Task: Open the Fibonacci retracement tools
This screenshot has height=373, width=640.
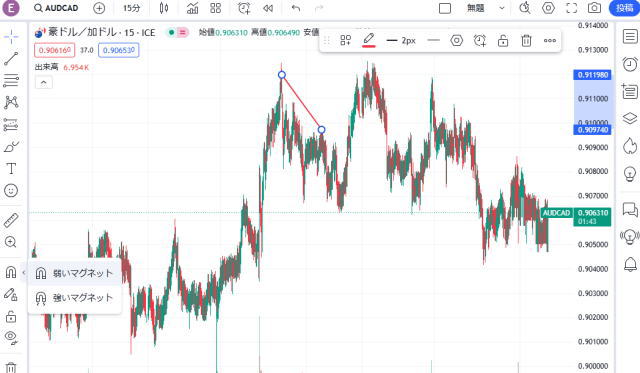Action: point(11,80)
